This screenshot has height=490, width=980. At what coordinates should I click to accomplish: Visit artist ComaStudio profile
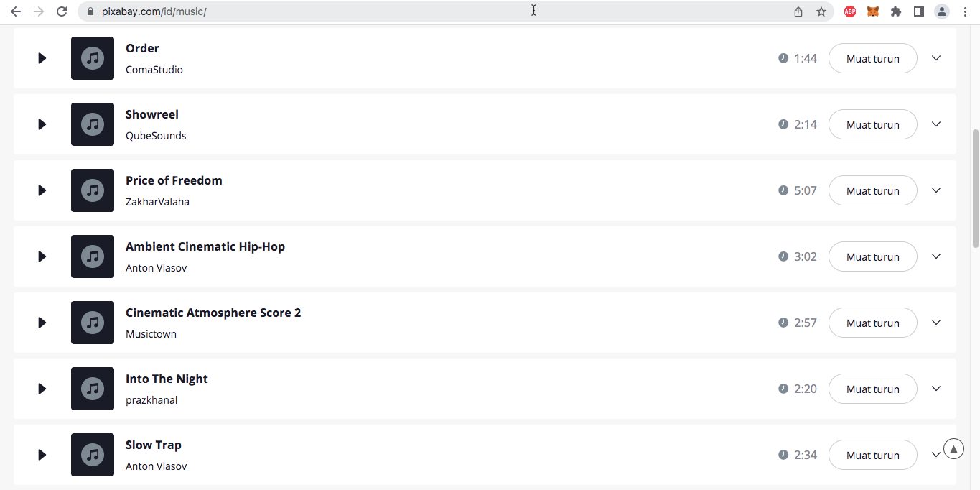[154, 70]
